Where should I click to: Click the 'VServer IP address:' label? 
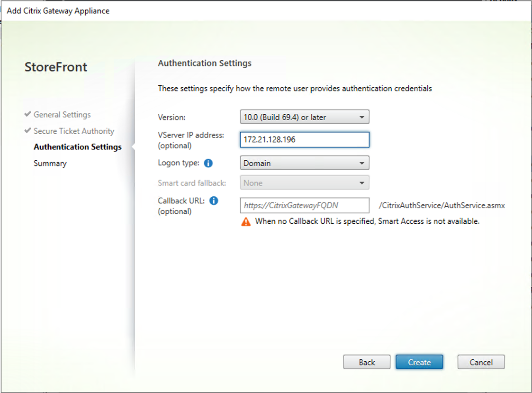click(191, 135)
